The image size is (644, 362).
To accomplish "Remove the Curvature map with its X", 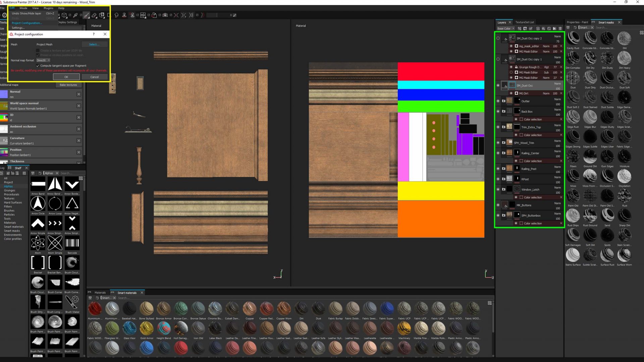I will coord(79,141).
